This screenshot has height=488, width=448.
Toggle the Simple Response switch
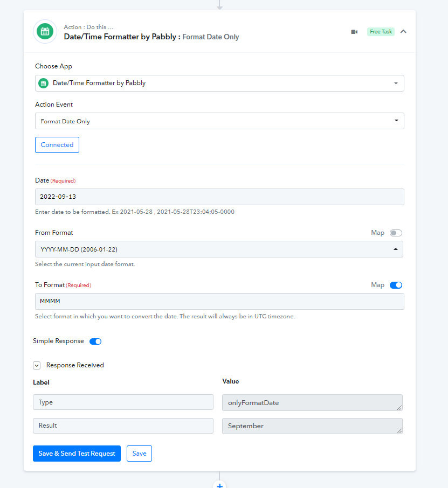point(95,341)
